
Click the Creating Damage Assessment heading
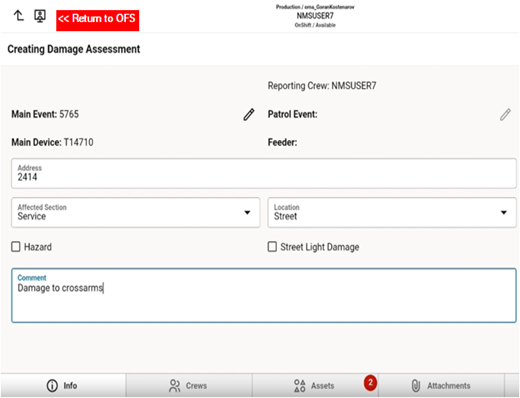[74, 49]
